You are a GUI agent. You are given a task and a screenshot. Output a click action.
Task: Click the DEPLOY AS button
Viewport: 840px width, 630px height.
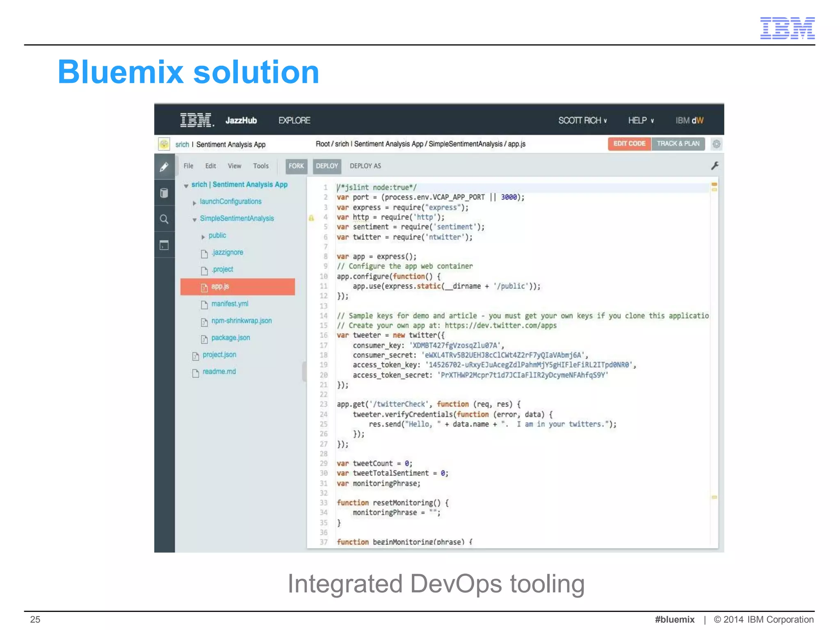point(365,166)
